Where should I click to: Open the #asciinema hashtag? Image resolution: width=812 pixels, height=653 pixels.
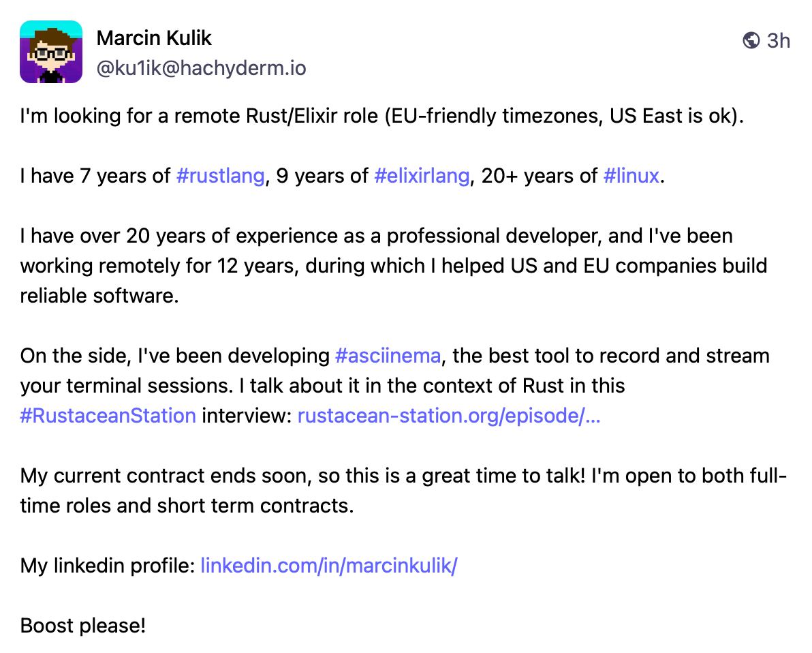[x=388, y=356]
